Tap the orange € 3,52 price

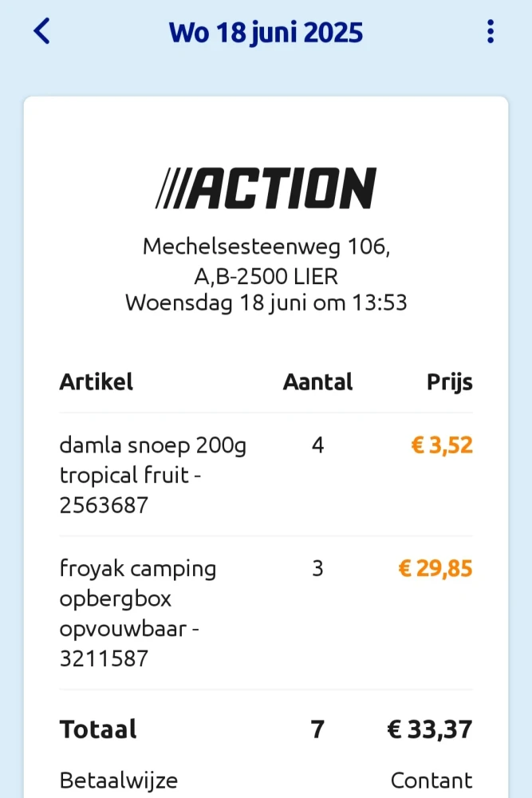(442, 445)
